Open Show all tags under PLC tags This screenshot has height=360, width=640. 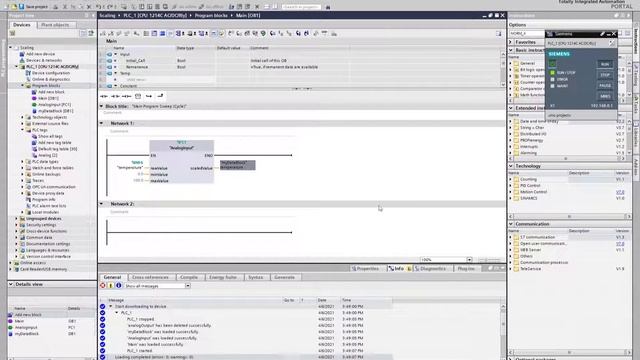(47, 136)
